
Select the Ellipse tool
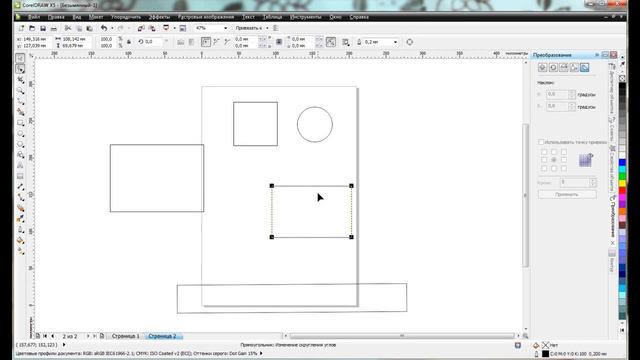[x=20, y=133]
